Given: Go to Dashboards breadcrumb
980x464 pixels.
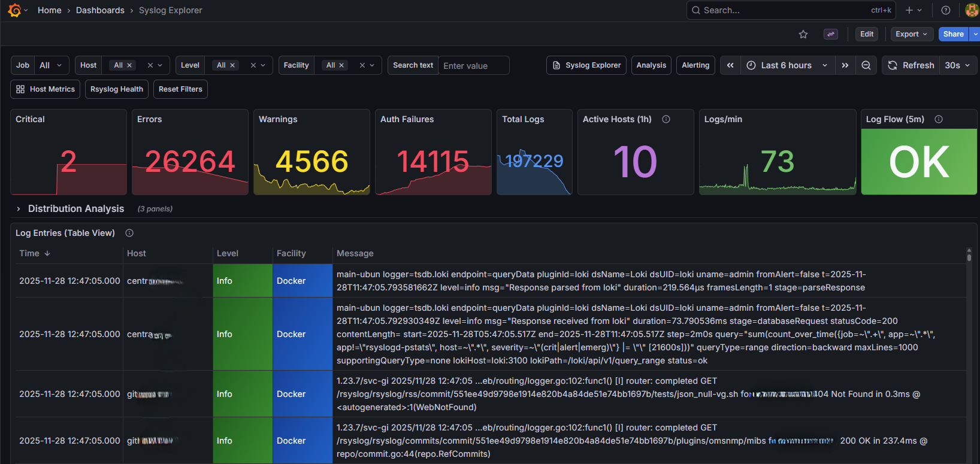Looking at the screenshot, I should click(x=100, y=10).
